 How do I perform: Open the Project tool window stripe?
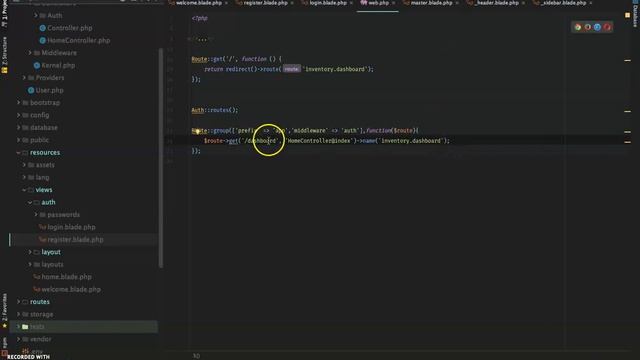coord(4,14)
